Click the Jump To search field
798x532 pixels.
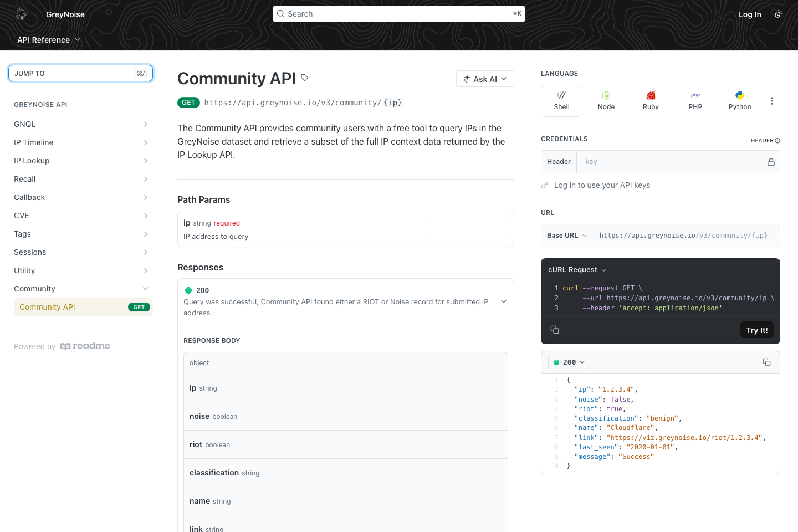point(80,73)
